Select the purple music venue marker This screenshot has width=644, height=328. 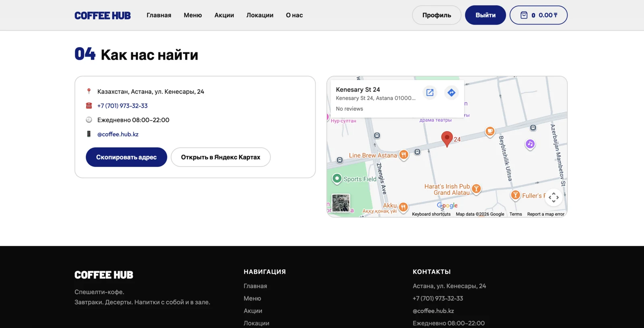(530, 144)
